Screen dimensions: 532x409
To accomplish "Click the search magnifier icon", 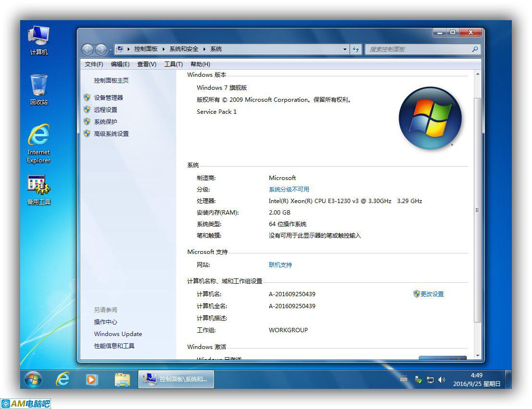I will coord(475,49).
